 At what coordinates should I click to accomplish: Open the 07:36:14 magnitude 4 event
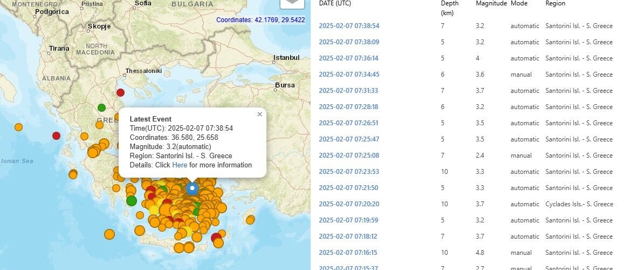(x=349, y=58)
